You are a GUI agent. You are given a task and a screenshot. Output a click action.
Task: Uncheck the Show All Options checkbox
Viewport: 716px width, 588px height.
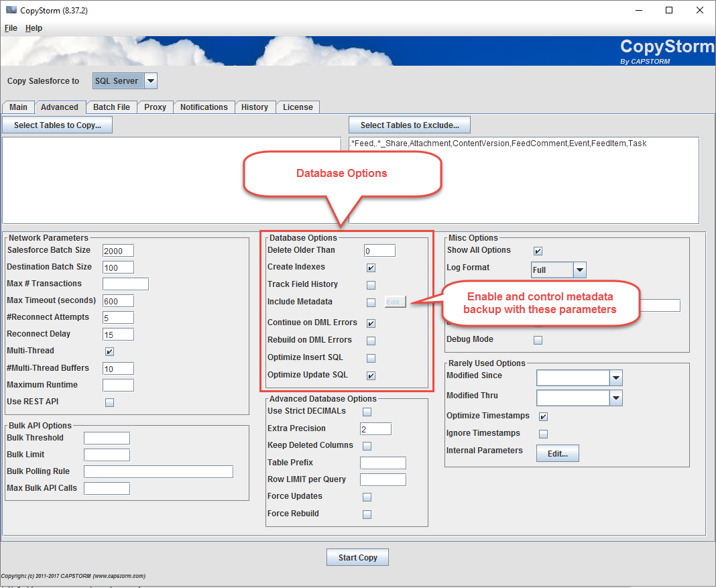[538, 251]
